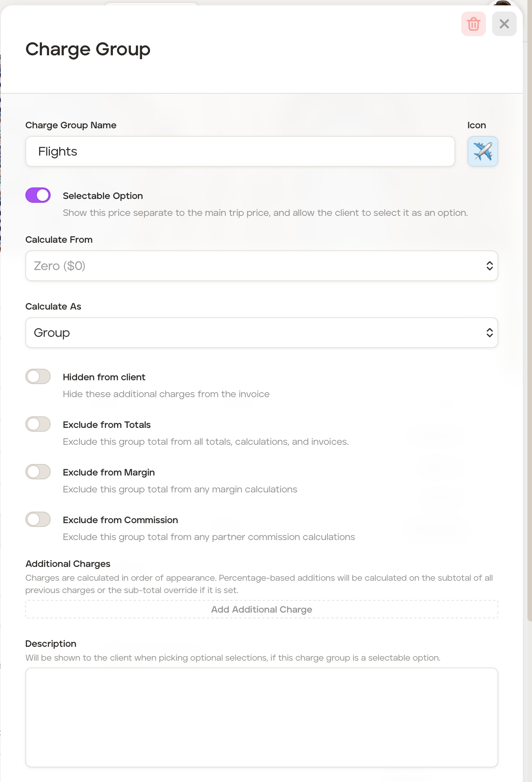Viewport: 532px width, 782px height.
Task: Focus the Charge Group Name field
Action: [x=240, y=151]
